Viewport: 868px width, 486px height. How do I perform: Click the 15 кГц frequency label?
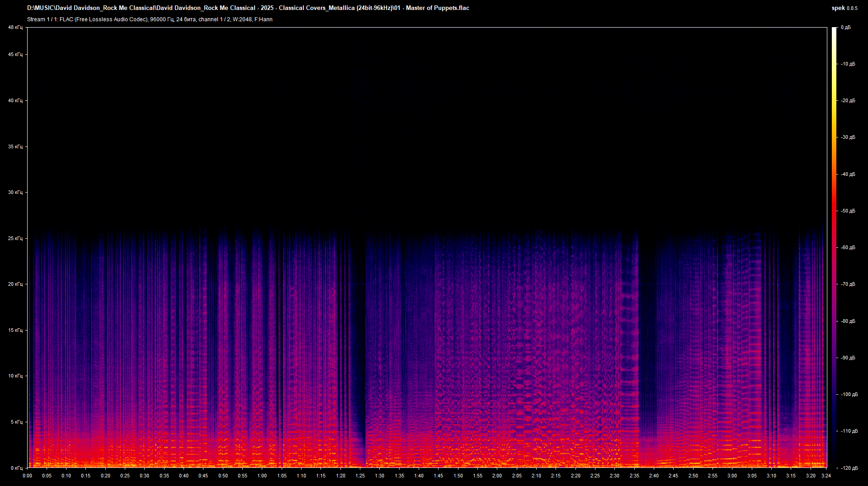point(15,330)
